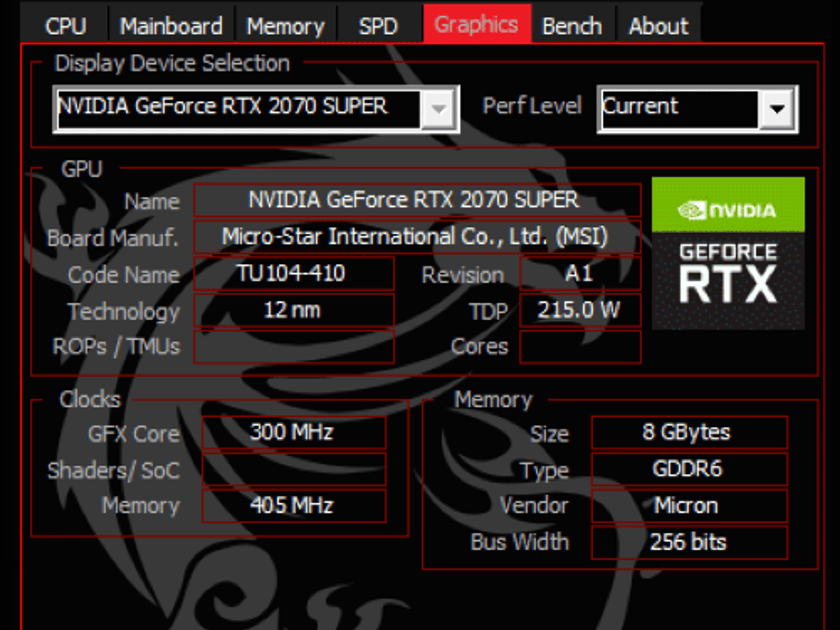Screen dimensions: 840x630
Task: Open the Perf Level dropdown arrow
Action: point(777,109)
